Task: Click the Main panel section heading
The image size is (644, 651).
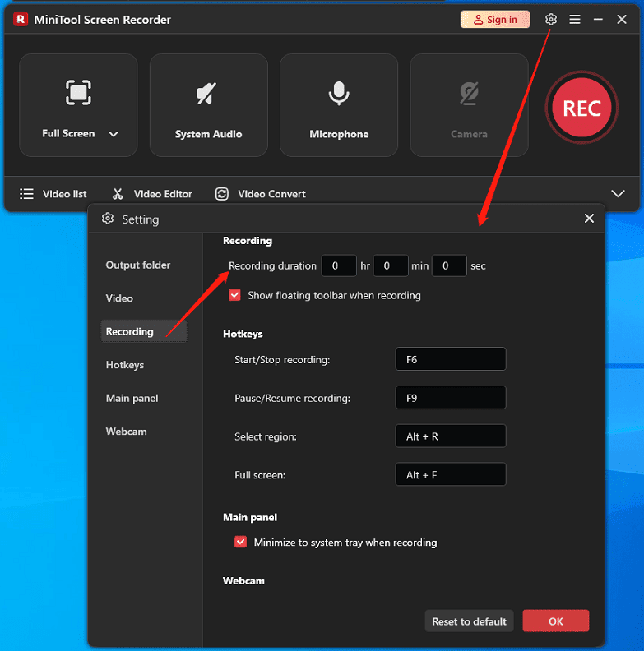Action: pyautogui.click(x=250, y=517)
